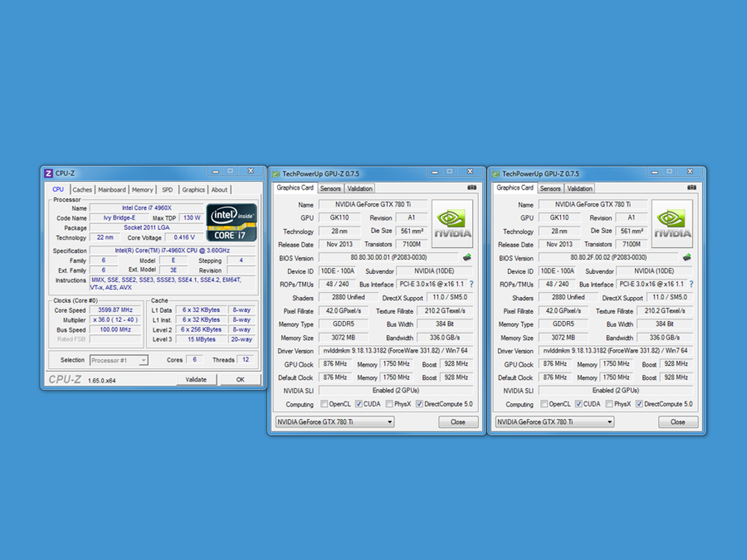Toggle OpenCL checkbox in left GPU-Z
The height and width of the screenshot is (560, 747).
tap(324, 404)
